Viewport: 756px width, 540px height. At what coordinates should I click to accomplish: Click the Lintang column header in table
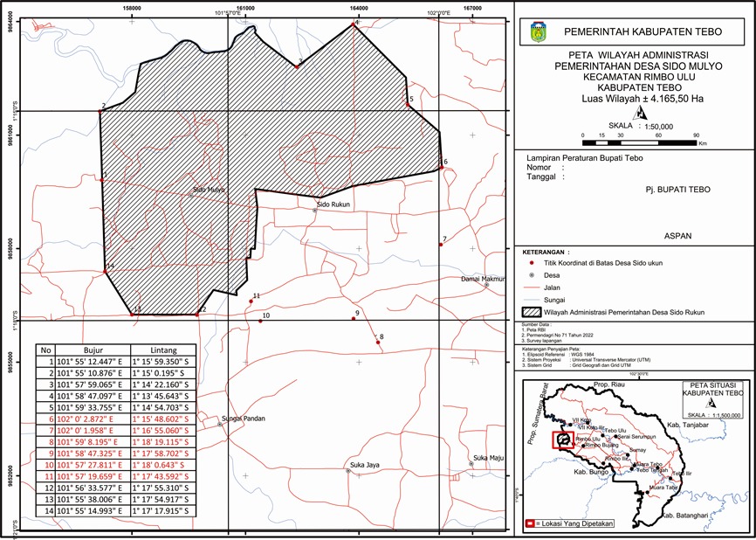[x=165, y=350]
